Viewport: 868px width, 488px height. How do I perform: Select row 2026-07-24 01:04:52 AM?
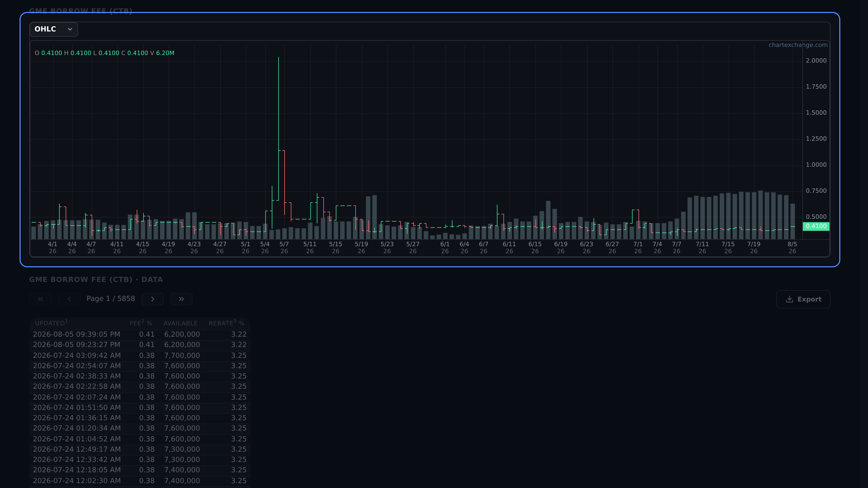(140, 439)
